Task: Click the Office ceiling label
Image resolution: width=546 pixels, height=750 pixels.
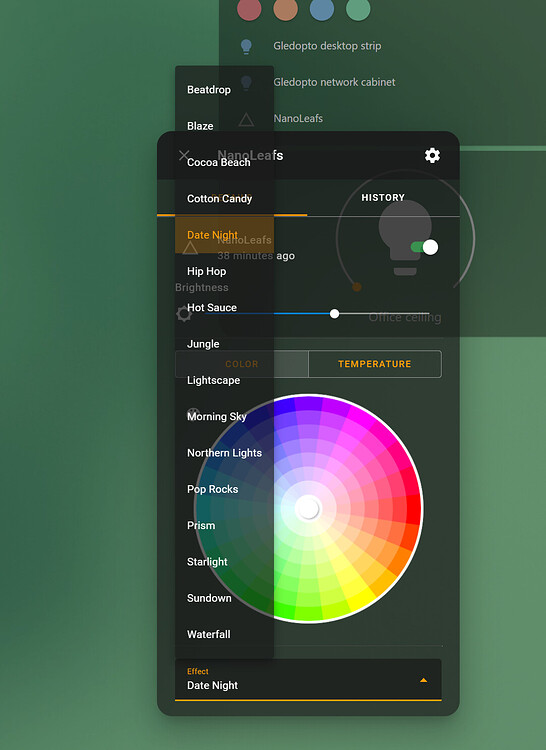Action: click(x=404, y=317)
